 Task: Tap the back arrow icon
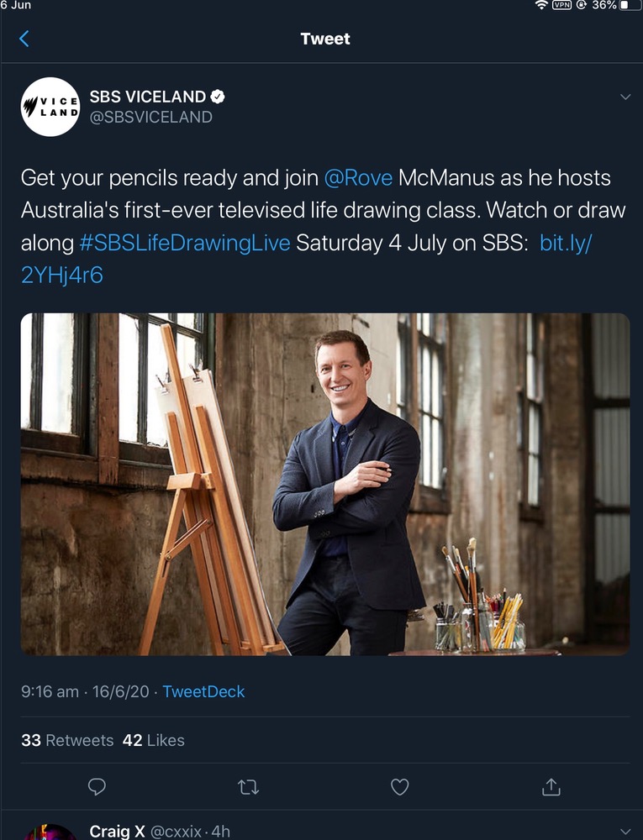(24, 39)
